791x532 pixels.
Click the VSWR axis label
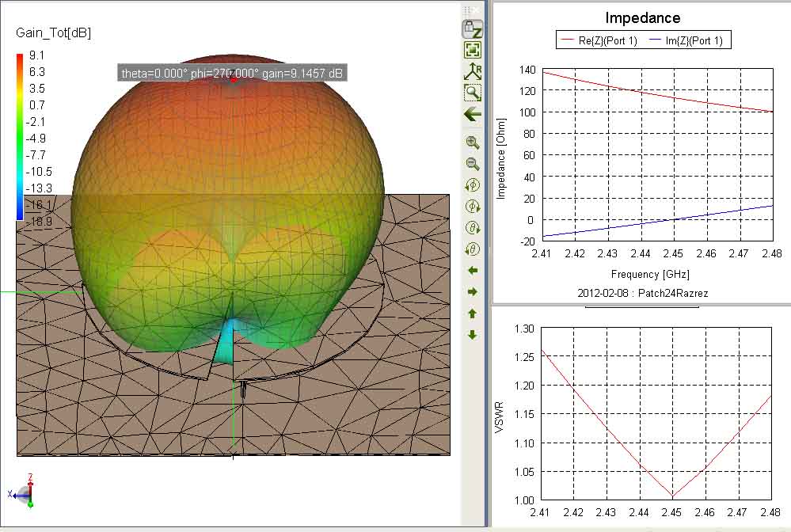click(500, 417)
